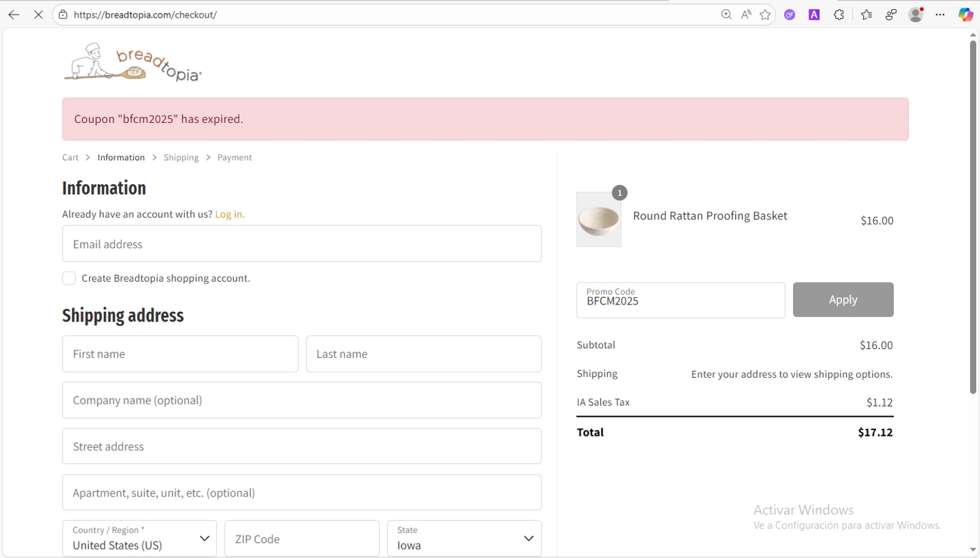
Task: Open browser Extensions puzzle icon
Action: coord(839,14)
